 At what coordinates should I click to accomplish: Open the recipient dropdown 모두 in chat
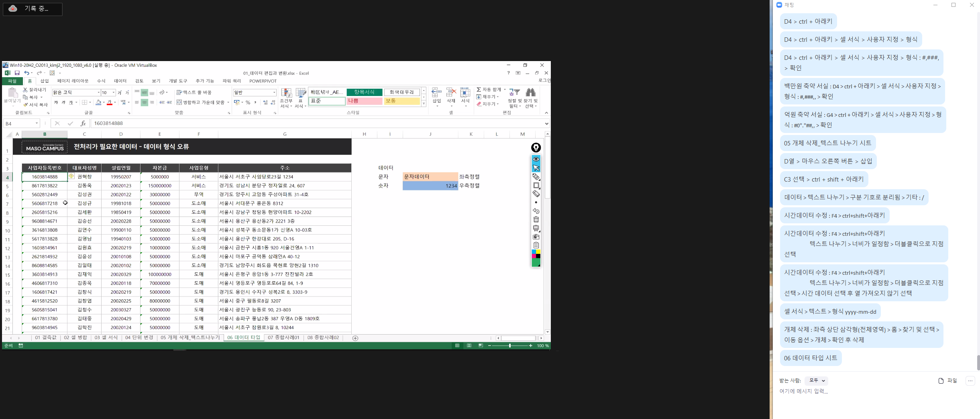tap(817, 380)
